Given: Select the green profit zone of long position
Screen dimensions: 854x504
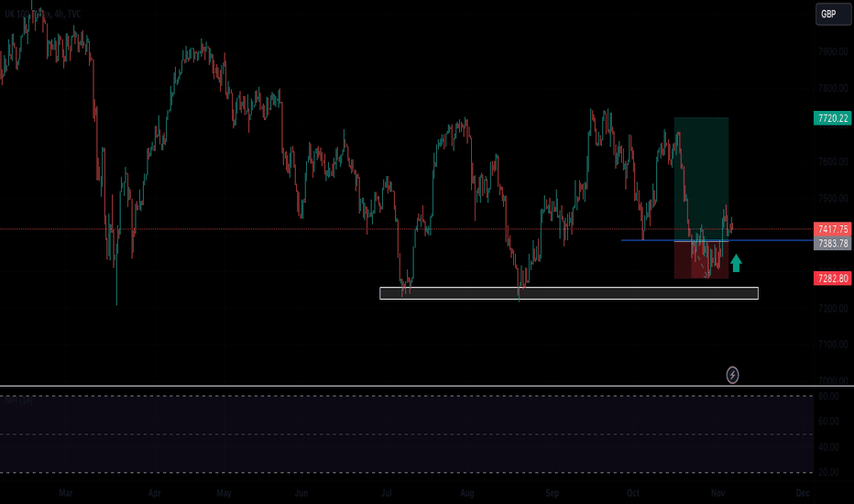Looking at the screenshot, I should [701, 179].
